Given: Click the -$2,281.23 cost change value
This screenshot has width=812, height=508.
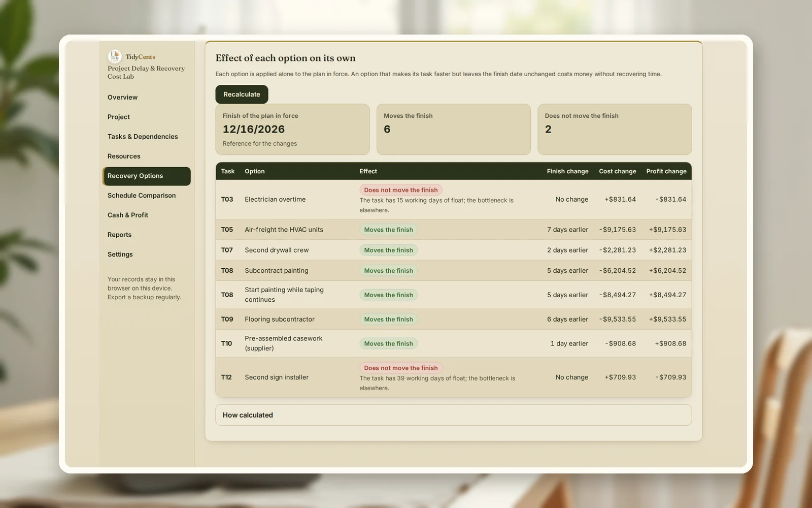Looking at the screenshot, I should 618,250.
